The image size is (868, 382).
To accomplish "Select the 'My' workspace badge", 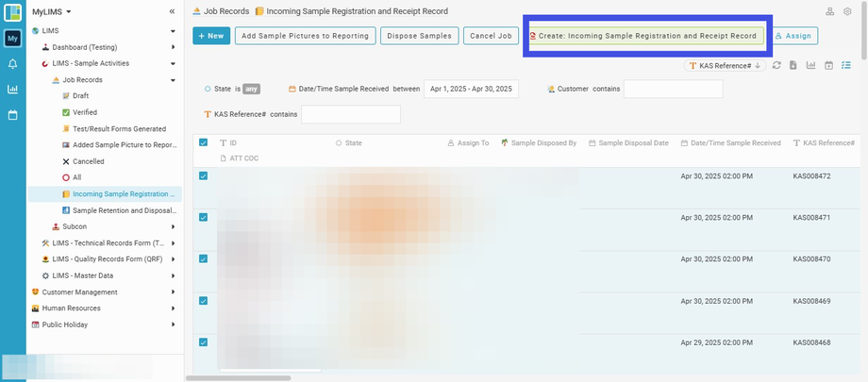I will click(x=12, y=38).
